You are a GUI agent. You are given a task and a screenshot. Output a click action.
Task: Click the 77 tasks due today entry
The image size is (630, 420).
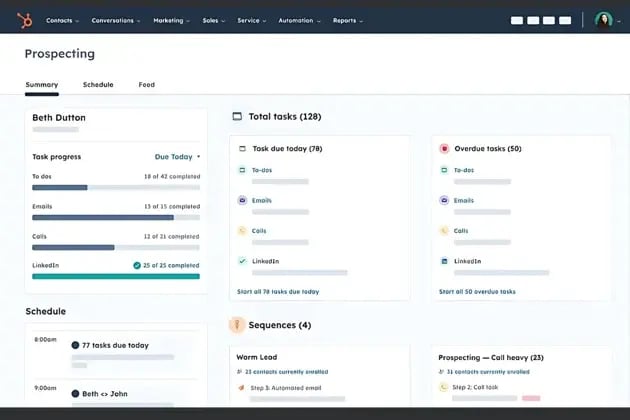point(115,345)
